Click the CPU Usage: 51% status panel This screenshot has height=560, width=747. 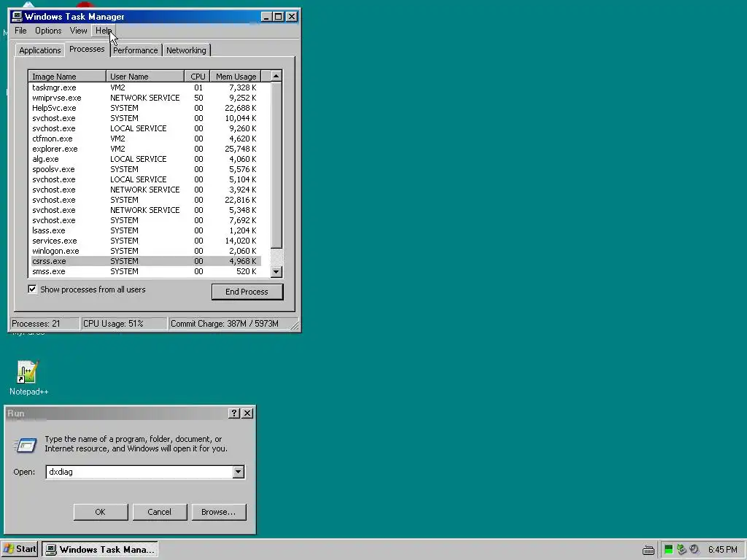coord(124,324)
